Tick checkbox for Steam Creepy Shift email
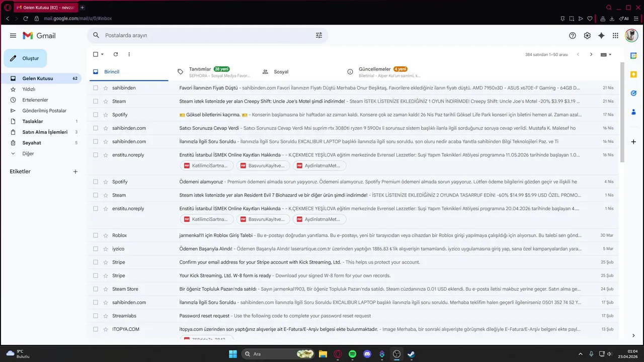644x362 pixels. tap(96, 101)
